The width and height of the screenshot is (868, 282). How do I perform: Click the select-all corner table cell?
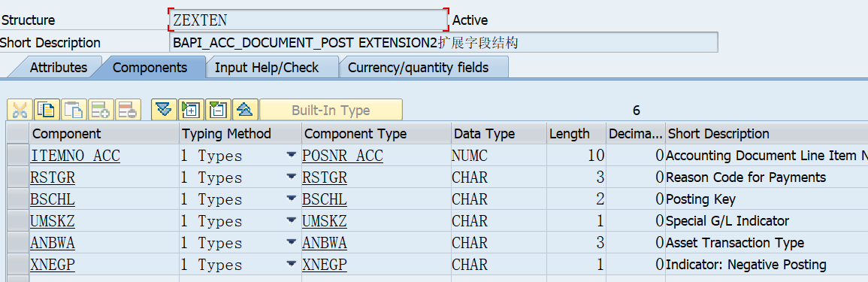click(18, 134)
